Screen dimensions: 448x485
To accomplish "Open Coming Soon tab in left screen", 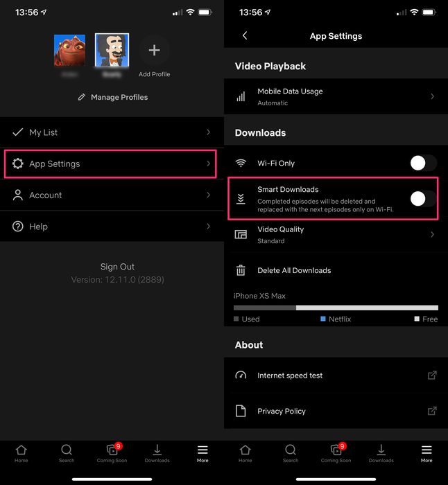I will pos(112,453).
